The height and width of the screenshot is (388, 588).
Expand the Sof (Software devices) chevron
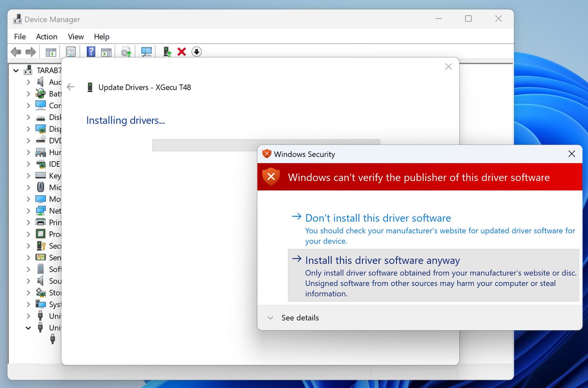coord(28,269)
